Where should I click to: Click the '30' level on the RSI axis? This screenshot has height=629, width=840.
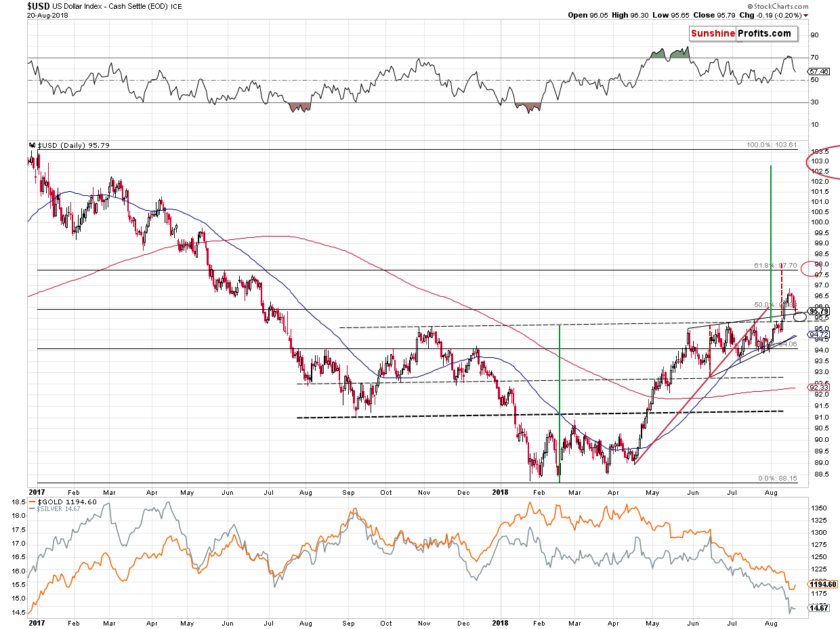[814, 102]
